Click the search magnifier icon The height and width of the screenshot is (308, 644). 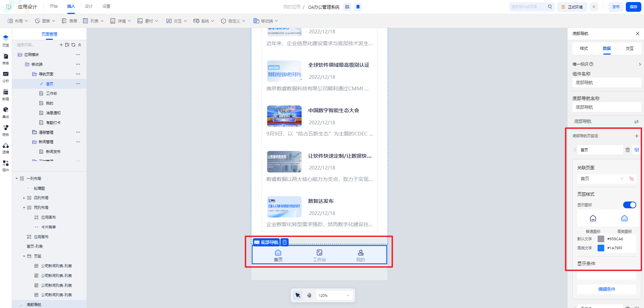click(550, 7)
